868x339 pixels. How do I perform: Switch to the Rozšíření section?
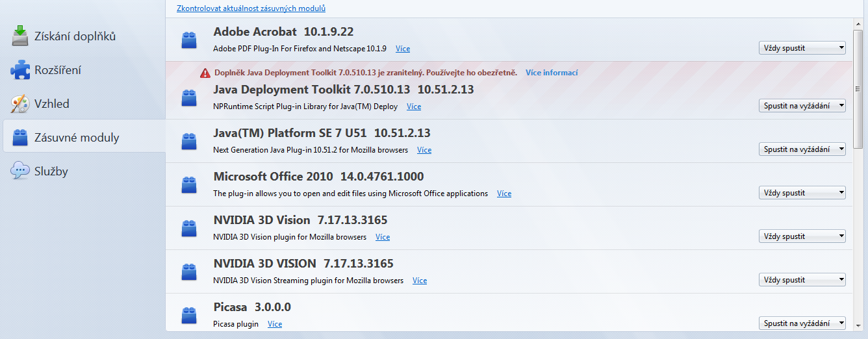point(57,70)
